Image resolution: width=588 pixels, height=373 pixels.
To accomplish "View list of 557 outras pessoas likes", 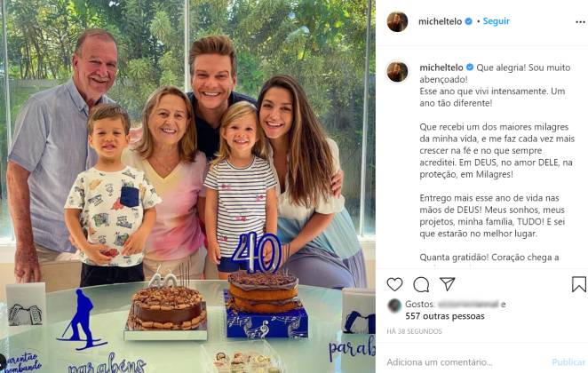I will (445, 316).
